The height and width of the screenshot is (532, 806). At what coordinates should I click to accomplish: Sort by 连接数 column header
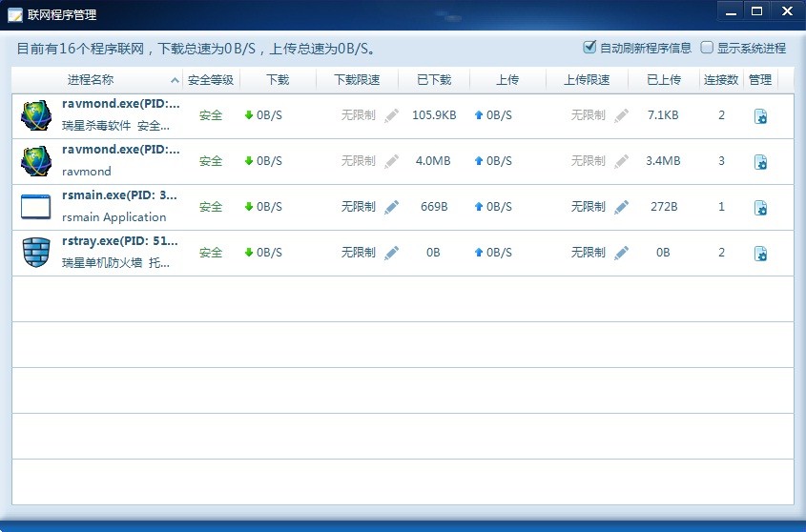[721, 80]
